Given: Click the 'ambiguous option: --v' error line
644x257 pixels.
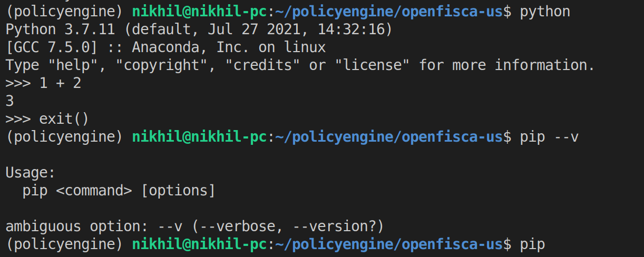Looking at the screenshot, I should (x=195, y=226).
